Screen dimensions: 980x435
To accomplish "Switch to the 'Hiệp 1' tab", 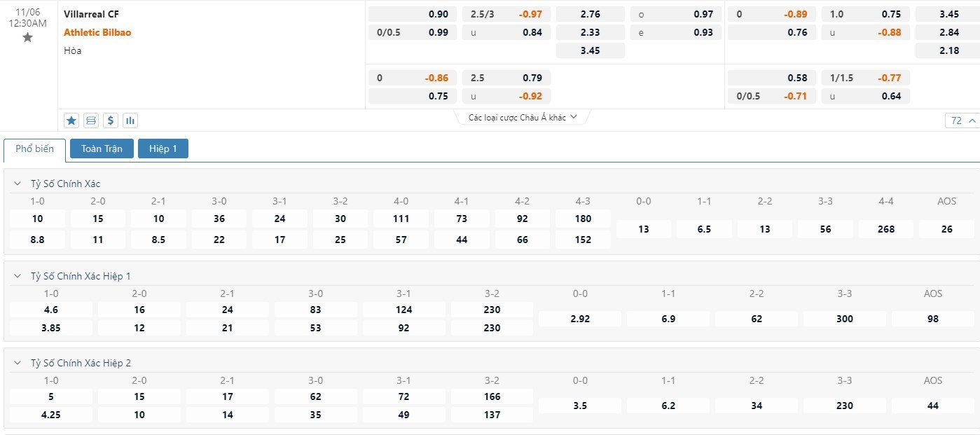I will pos(163,149).
